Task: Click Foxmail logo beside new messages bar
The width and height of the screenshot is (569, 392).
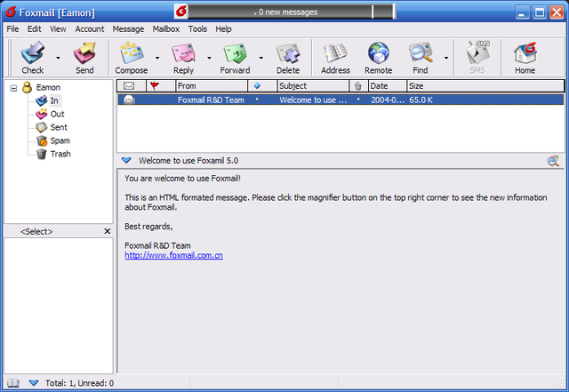Action: pos(180,12)
